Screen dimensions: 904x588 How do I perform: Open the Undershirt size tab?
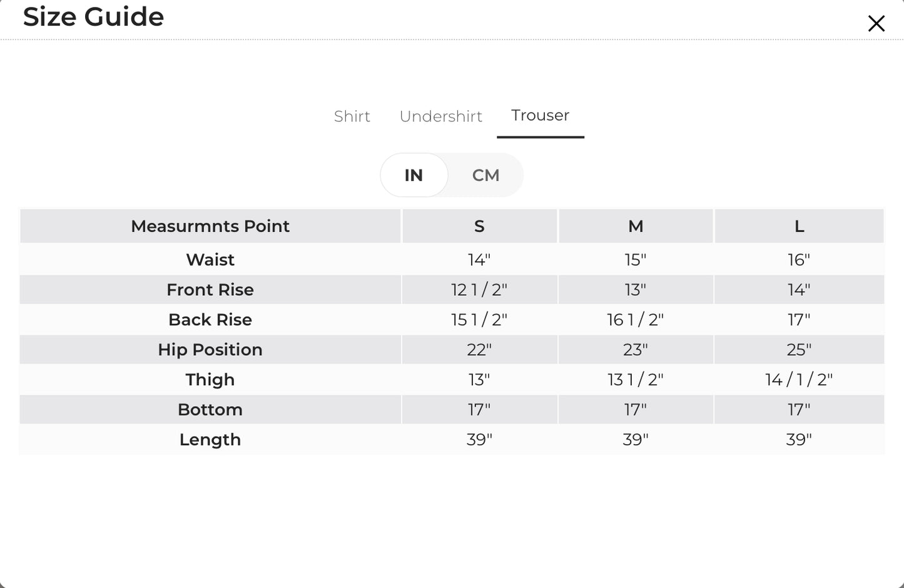[x=440, y=116]
